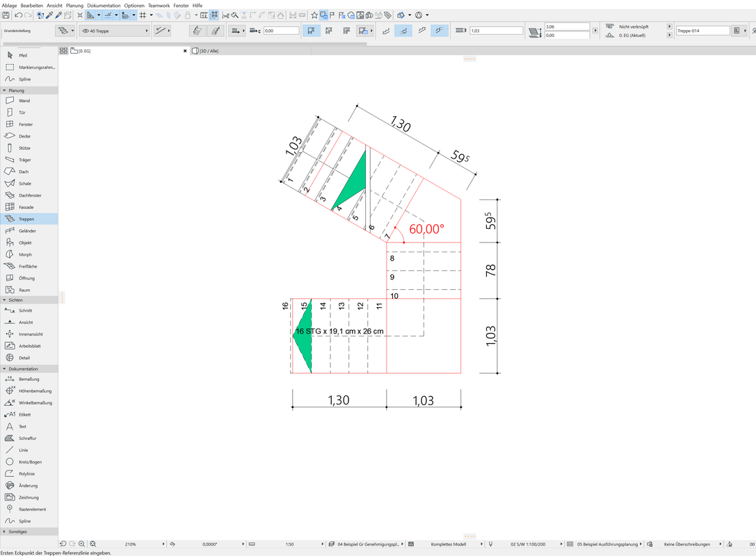
Task: Select the Kreis/Bogen tool
Action: point(29,462)
